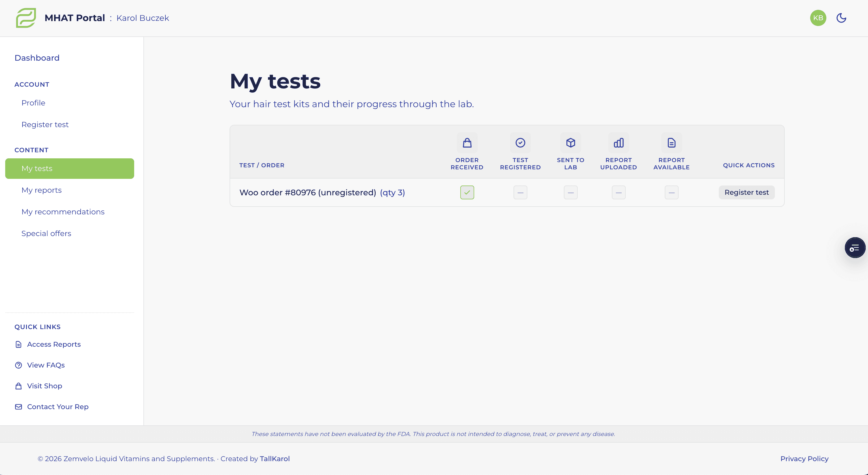Click the green MHAT Portal logo

point(26,18)
